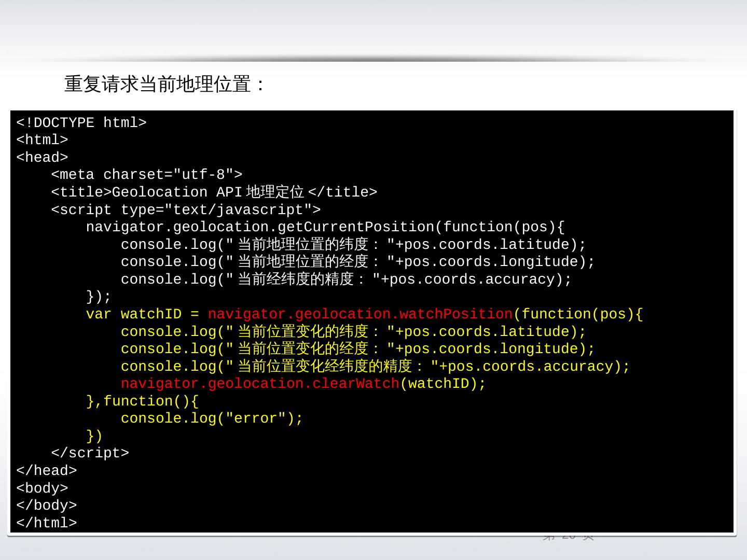
Task: Select the clearWatch(watchID) line
Action: pyautogui.click(x=303, y=384)
